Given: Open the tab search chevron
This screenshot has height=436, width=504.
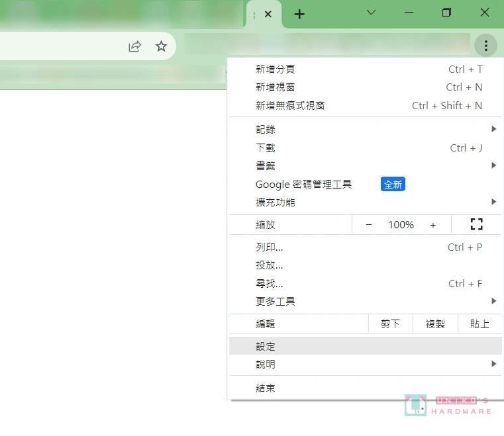Looking at the screenshot, I should [x=372, y=13].
